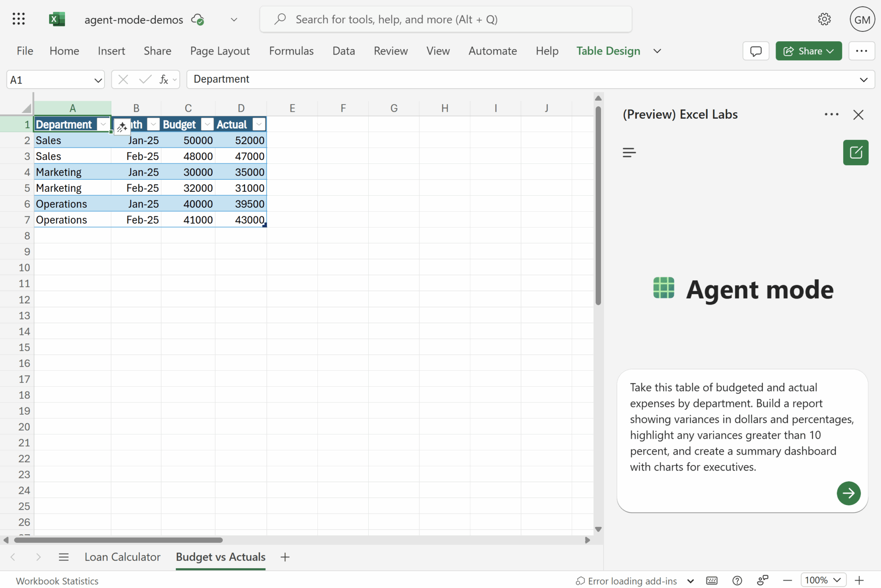Open the Department column filter dropdown
881x588 pixels.
coord(103,124)
